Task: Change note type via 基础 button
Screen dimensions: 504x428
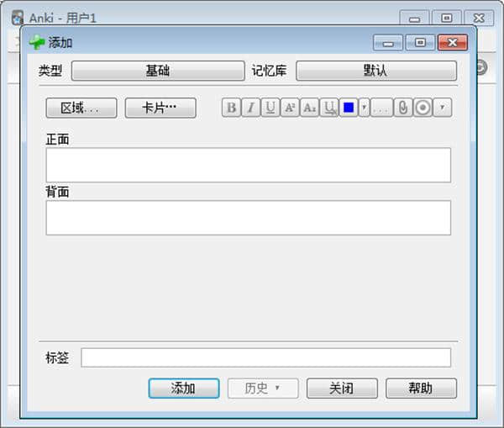Action: pos(158,71)
